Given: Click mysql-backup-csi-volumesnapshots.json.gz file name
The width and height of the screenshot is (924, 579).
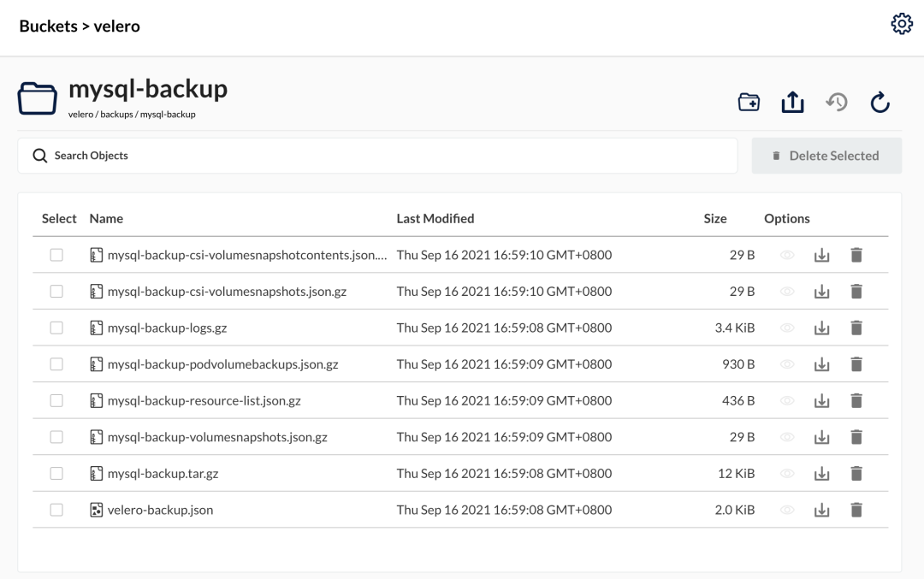Looking at the screenshot, I should point(227,292).
